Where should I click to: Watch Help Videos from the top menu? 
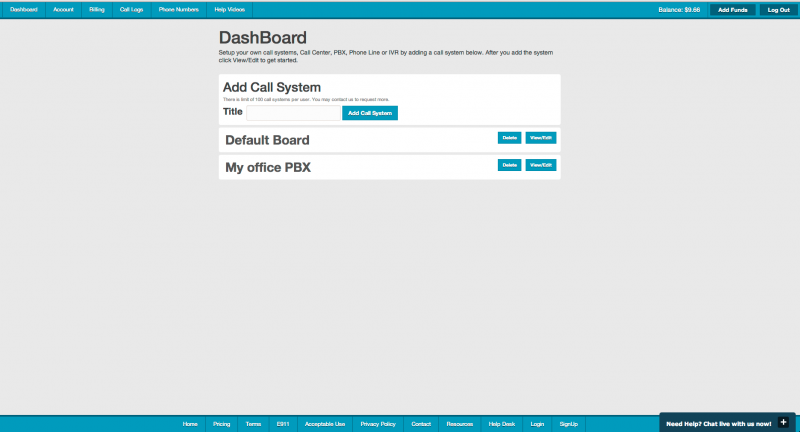(228, 9)
